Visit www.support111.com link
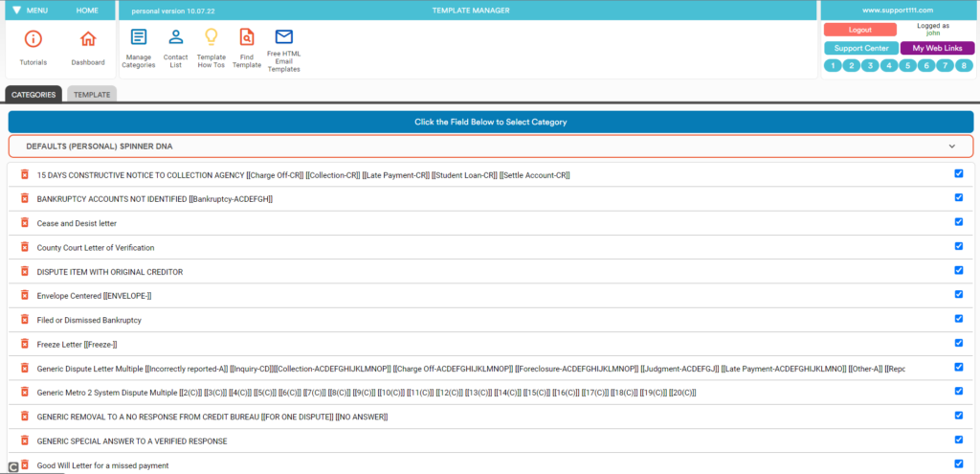This screenshot has height=474, width=980. (x=898, y=10)
